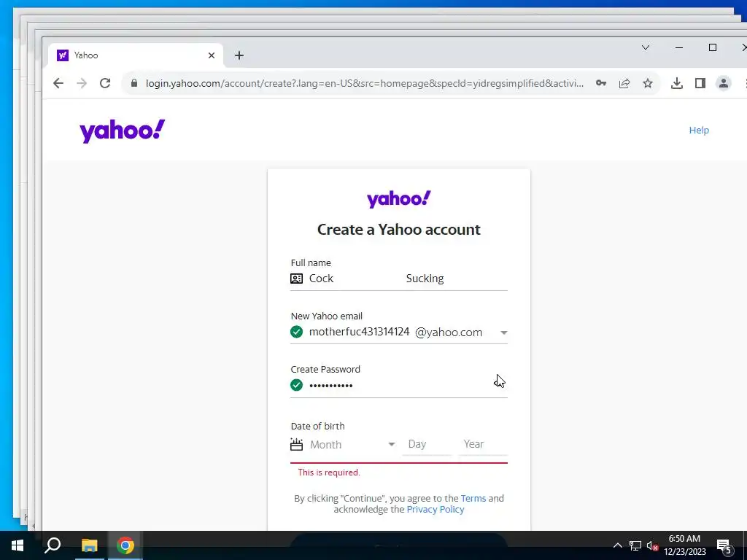Go back with browser back arrow
Image resolution: width=747 pixels, height=560 pixels.
[x=58, y=83]
